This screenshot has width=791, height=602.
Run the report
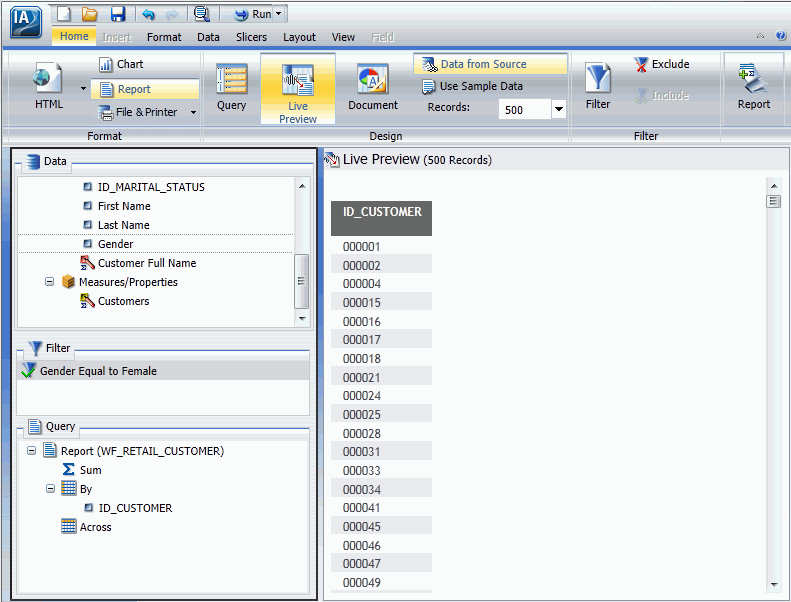[x=253, y=14]
